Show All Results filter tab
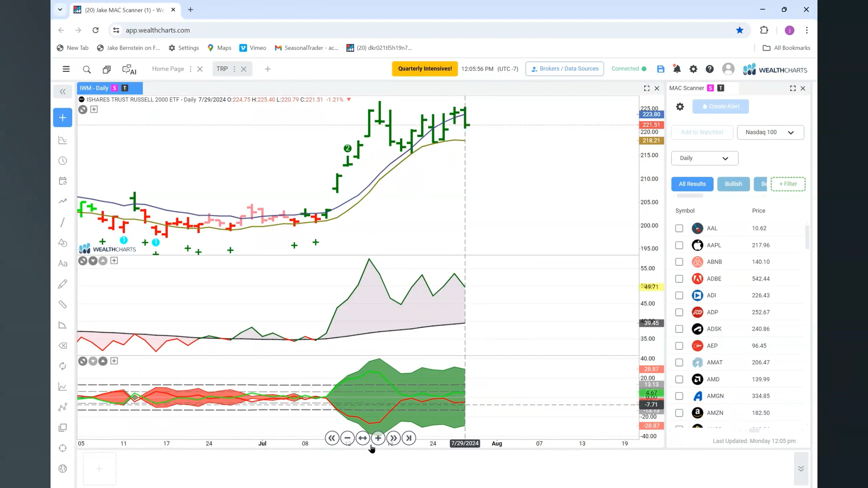Screen dimensions: 868x488 point(692,184)
